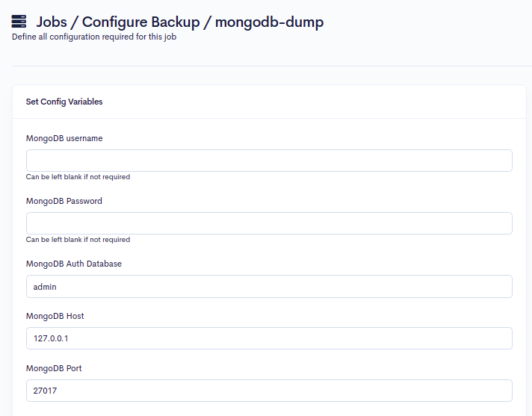Click the "MongoDB Auth Database" label
532x416 pixels.
(x=73, y=264)
